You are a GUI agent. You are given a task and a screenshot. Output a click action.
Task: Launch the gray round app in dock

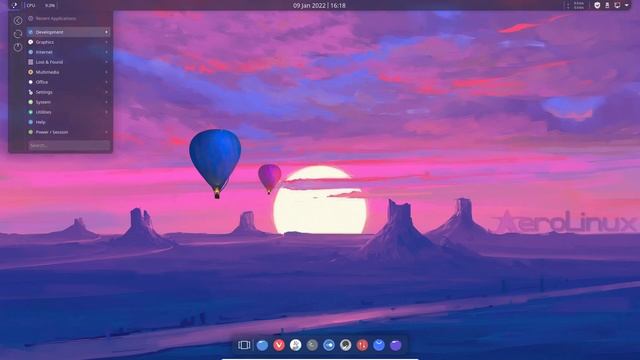click(312, 345)
